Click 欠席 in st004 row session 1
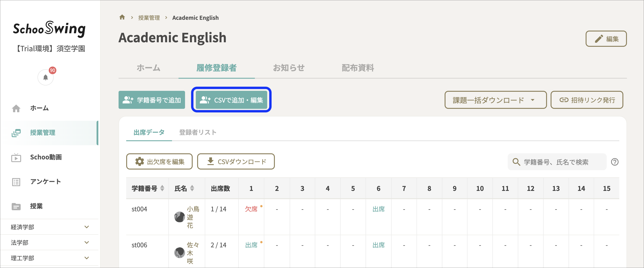Screen dimensions: 644x268 (x=251, y=209)
